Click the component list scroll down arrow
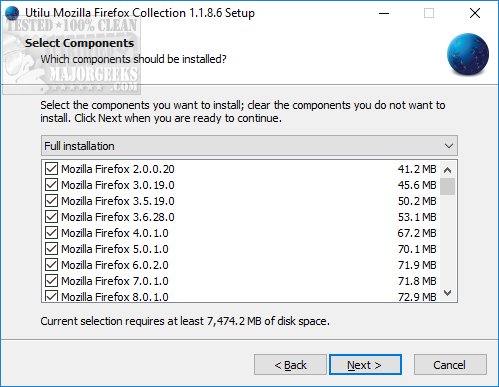This screenshot has height=387, width=499. click(x=448, y=293)
